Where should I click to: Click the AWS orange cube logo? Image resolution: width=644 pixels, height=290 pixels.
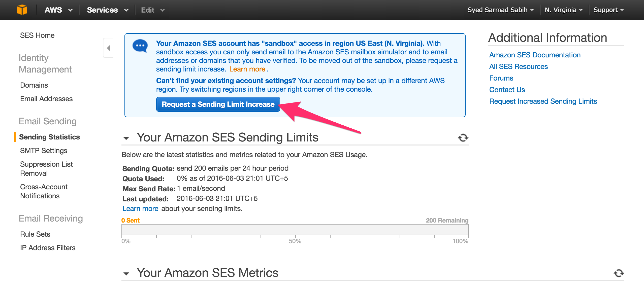22,10
